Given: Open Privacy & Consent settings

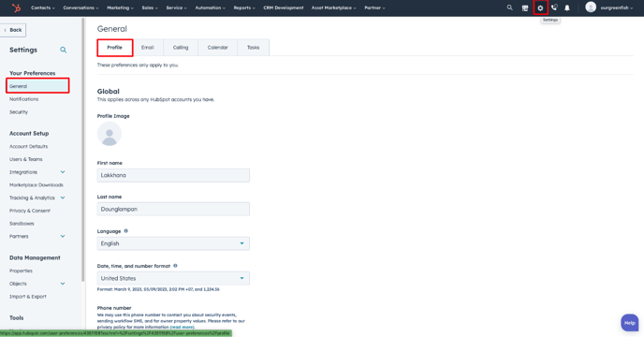Looking at the screenshot, I should click(30, 211).
